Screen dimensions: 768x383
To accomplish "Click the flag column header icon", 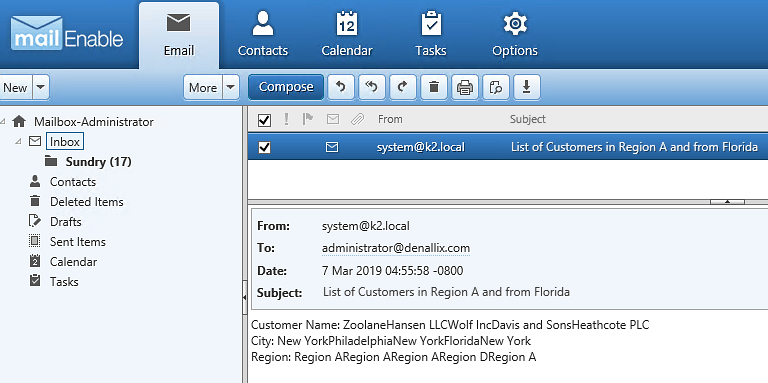I will click(x=308, y=119).
